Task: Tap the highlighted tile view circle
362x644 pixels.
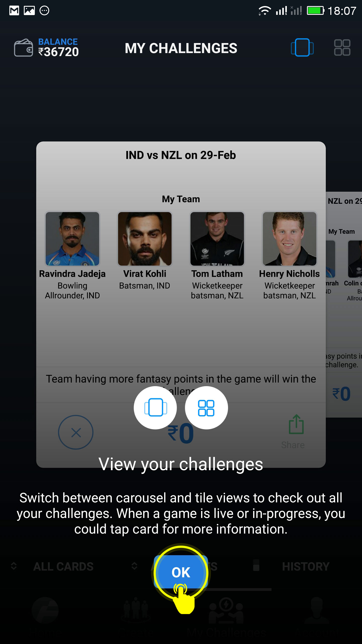Action: coord(206,408)
